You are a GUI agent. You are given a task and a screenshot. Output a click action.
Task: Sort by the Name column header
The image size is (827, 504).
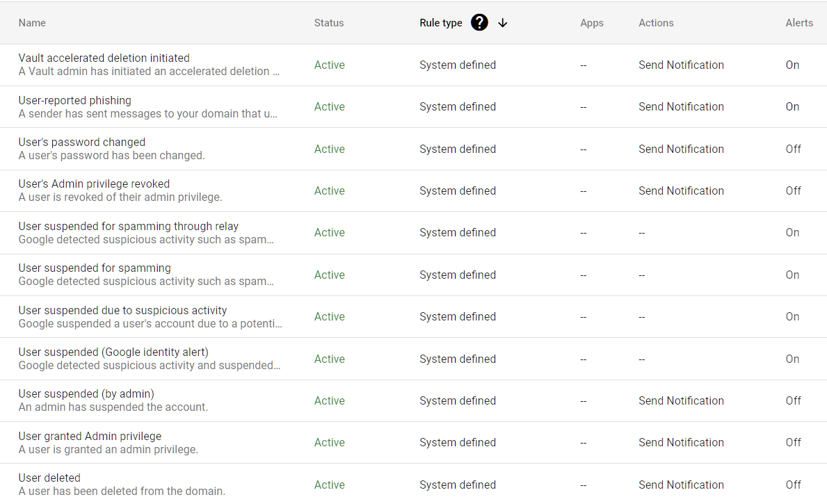click(32, 23)
